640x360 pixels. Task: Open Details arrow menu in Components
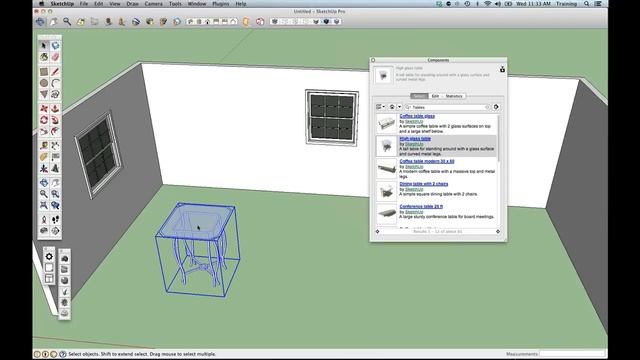pyautogui.click(x=496, y=107)
